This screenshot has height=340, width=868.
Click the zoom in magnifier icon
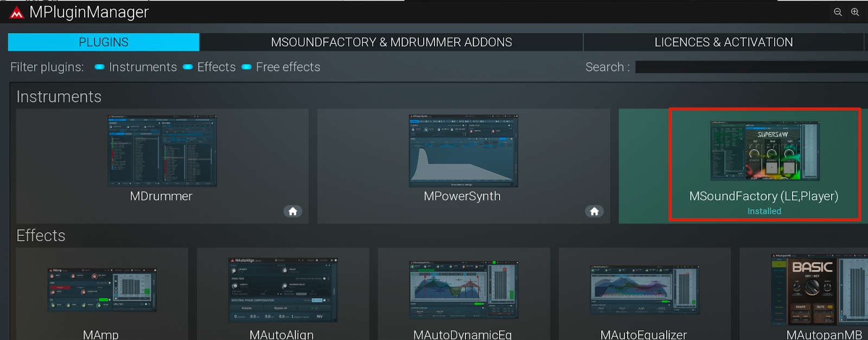[x=855, y=12]
